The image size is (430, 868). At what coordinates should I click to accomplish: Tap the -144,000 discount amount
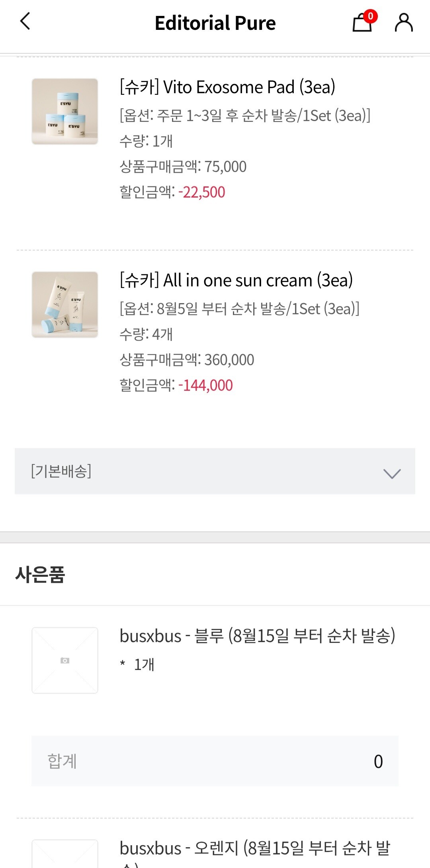click(205, 386)
